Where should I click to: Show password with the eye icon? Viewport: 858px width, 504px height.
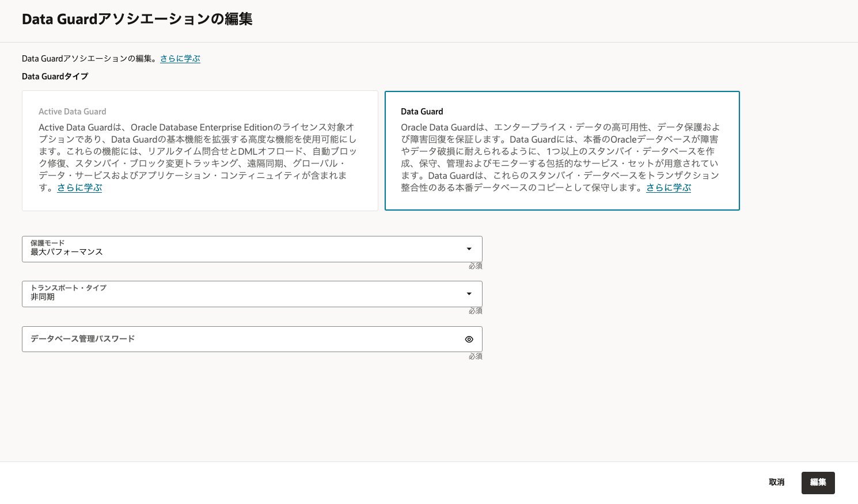tap(469, 339)
